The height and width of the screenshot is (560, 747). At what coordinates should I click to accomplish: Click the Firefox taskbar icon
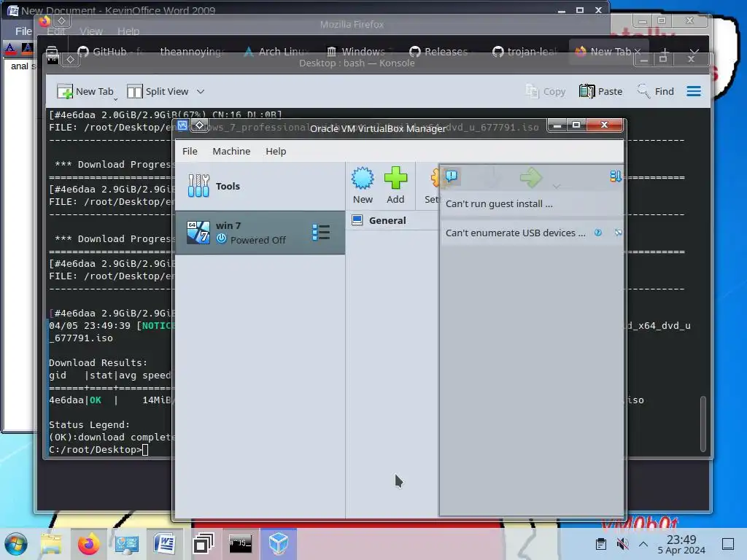pyautogui.click(x=88, y=544)
